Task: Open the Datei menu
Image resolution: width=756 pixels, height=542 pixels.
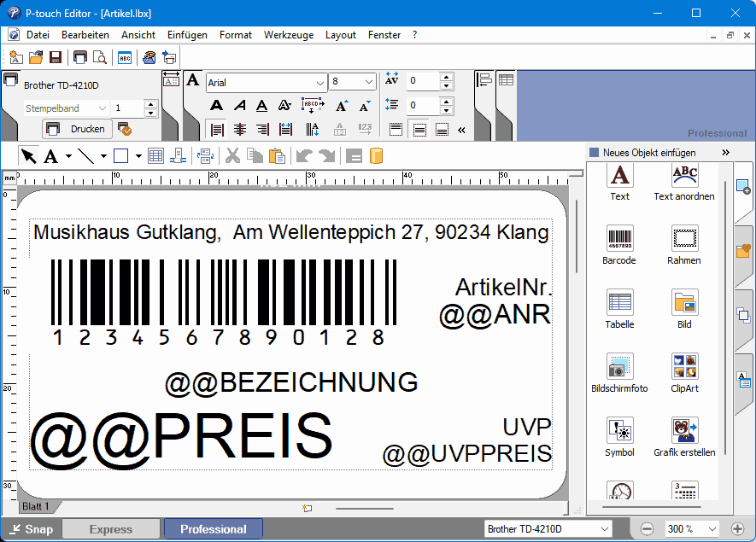Action: coord(38,35)
